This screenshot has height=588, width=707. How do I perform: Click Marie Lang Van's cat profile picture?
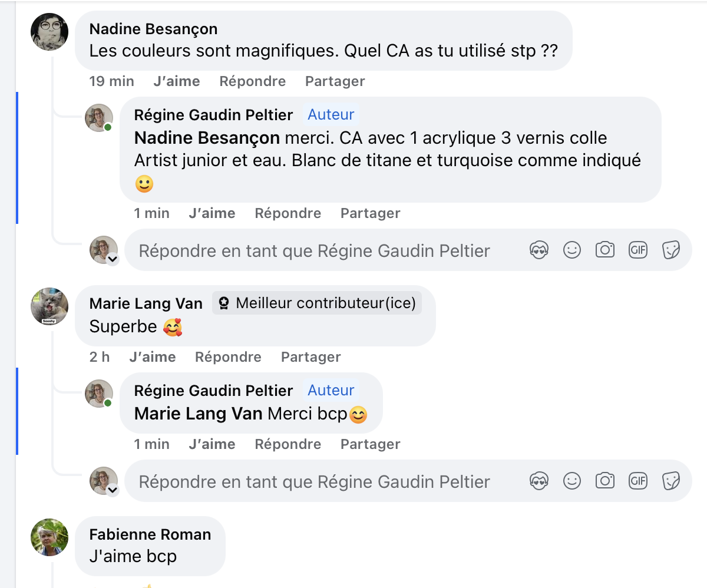tap(49, 306)
